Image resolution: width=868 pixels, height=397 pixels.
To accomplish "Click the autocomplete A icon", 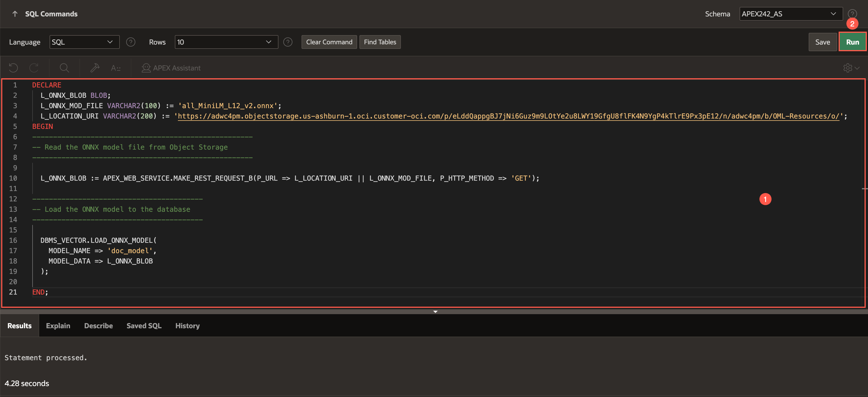I will 115,68.
